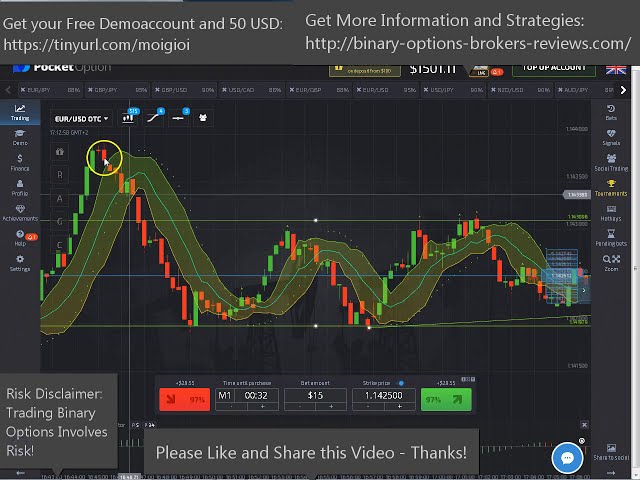The height and width of the screenshot is (480, 640).
Task: Open the live chat bubble
Action: pyautogui.click(x=567, y=458)
